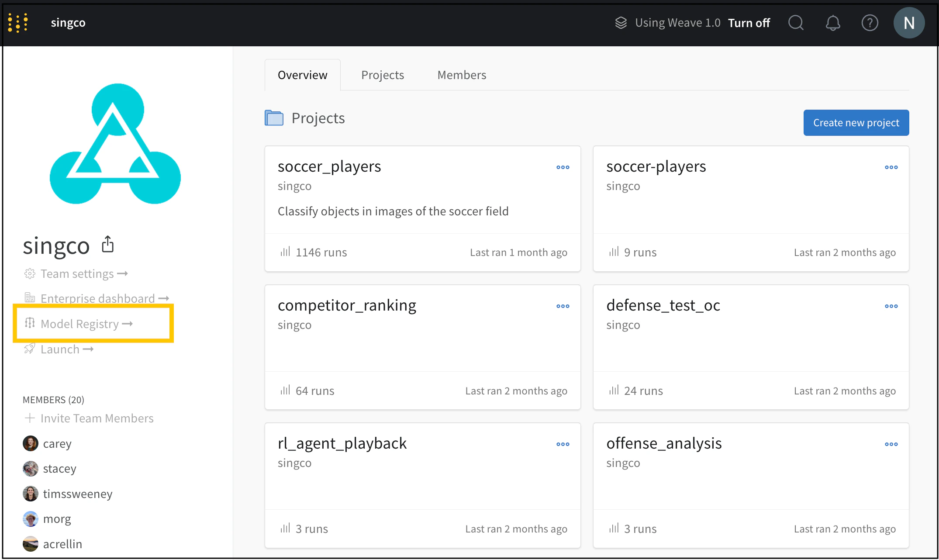This screenshot has width=939, height=560.
Task: Click Invite Team Members
Action: (x=97, y=418)
